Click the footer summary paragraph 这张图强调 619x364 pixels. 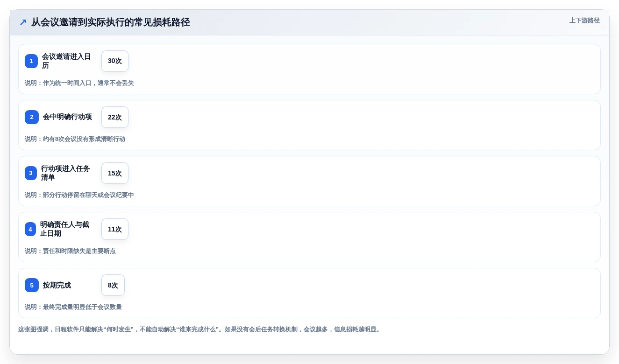[x=200, y=329]
